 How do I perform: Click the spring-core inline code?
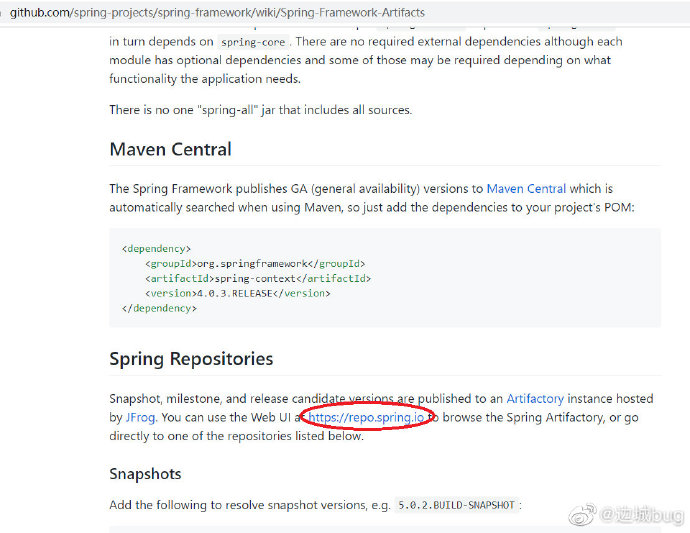[253, 42]
